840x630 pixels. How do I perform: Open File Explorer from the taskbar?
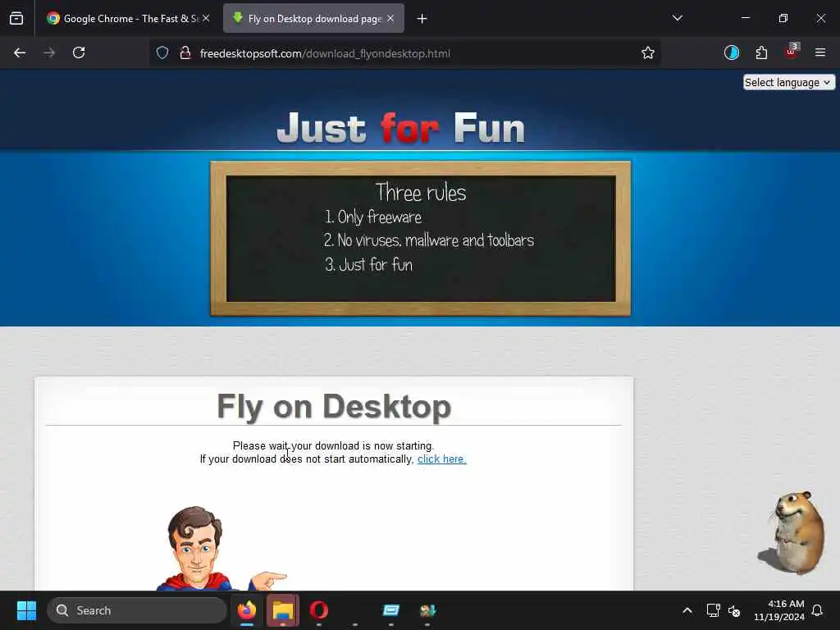pos(283,610)
